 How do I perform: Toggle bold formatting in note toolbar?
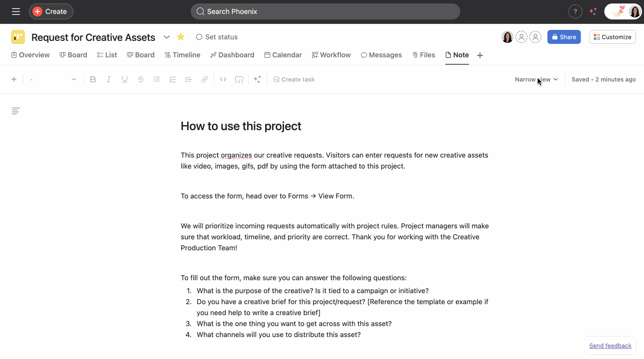point(93,79)
